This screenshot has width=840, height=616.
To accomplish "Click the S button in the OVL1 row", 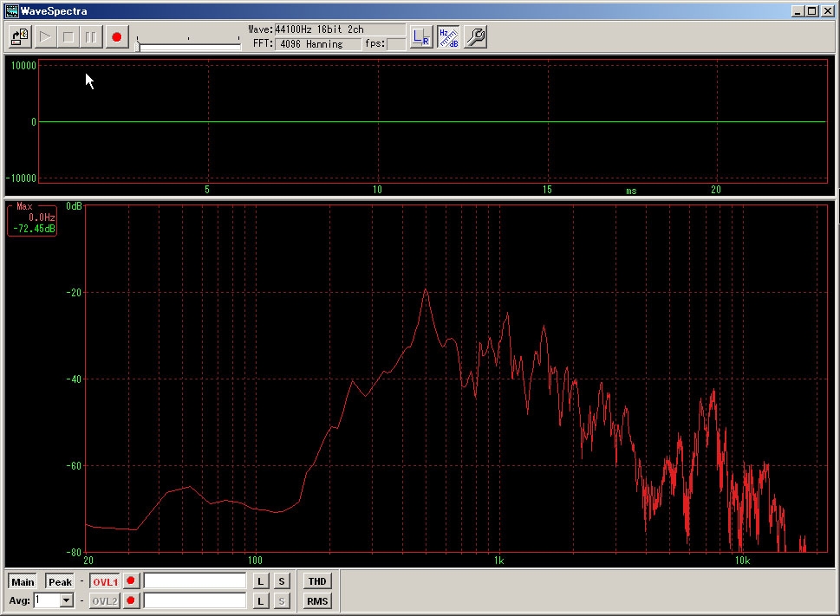I will (282, 581).
